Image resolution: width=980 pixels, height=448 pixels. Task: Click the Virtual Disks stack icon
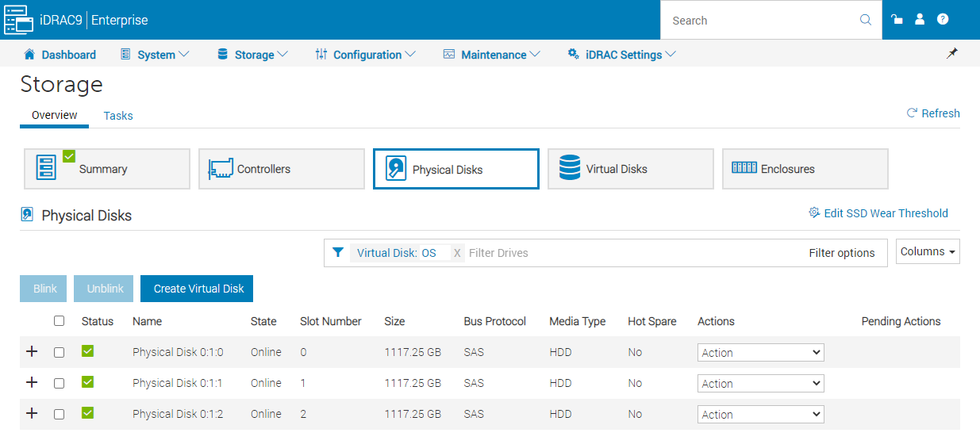click(x=570, y=168)
